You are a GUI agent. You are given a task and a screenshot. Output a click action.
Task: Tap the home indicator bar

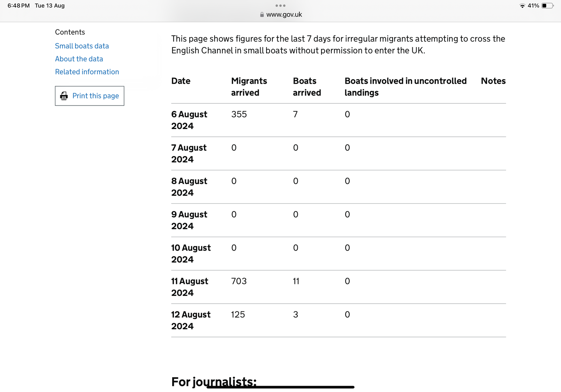(x=280, y=387)
